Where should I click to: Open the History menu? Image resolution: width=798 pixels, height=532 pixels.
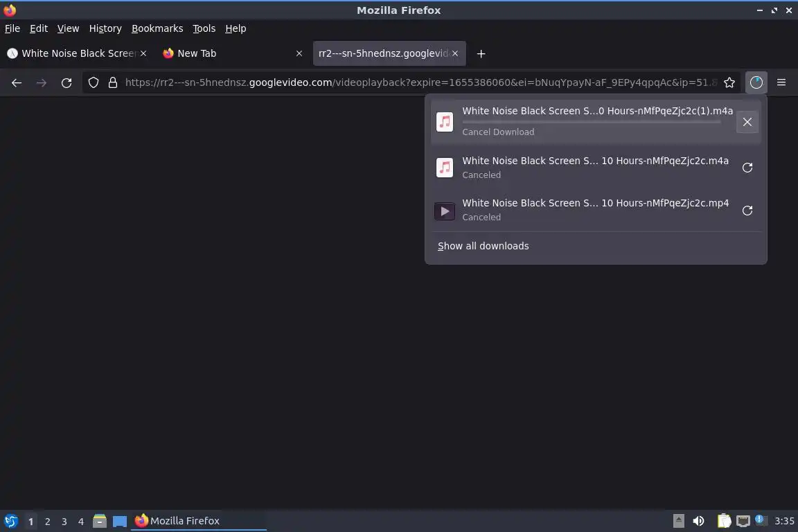point(105,28)
